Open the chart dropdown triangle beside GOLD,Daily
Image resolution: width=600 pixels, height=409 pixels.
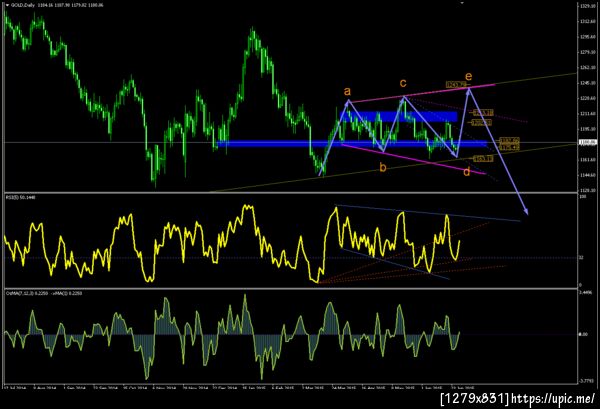tap(7, 5)
